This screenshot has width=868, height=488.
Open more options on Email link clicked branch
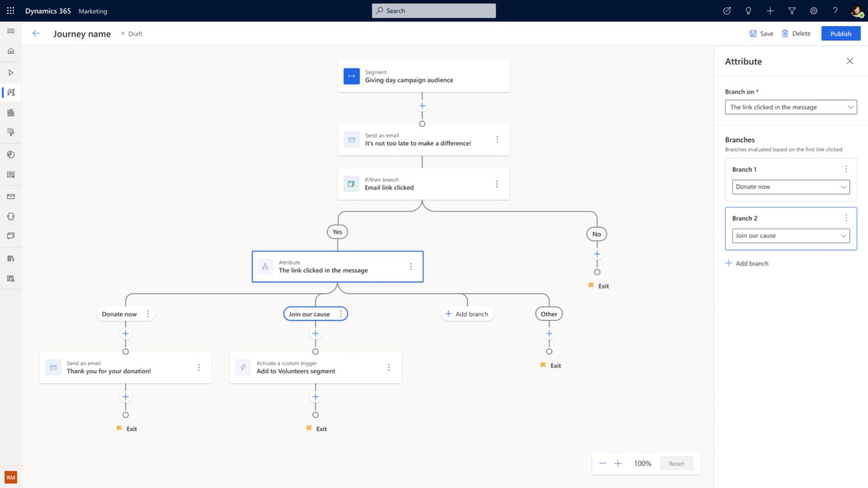pyautogui.click(x=496, y=184)
